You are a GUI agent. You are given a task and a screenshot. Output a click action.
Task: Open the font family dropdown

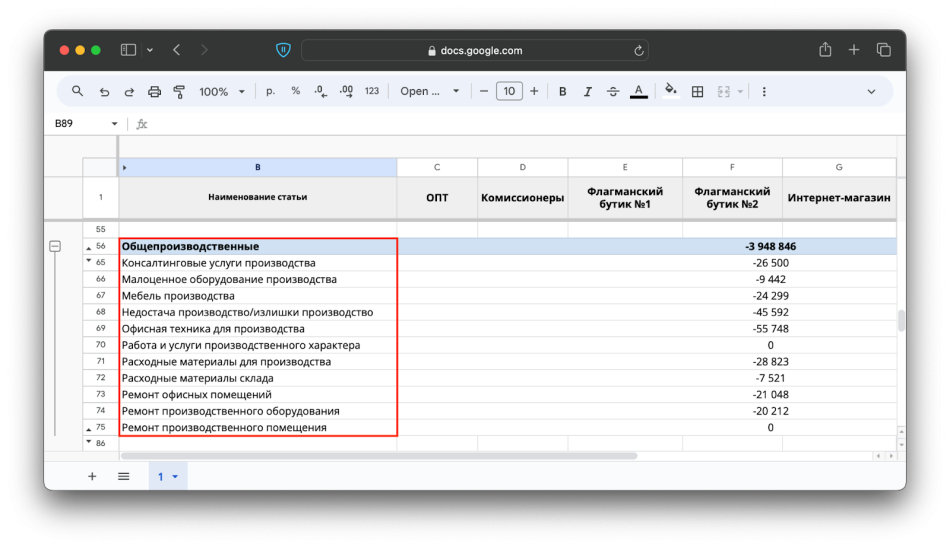click(430, 91)
